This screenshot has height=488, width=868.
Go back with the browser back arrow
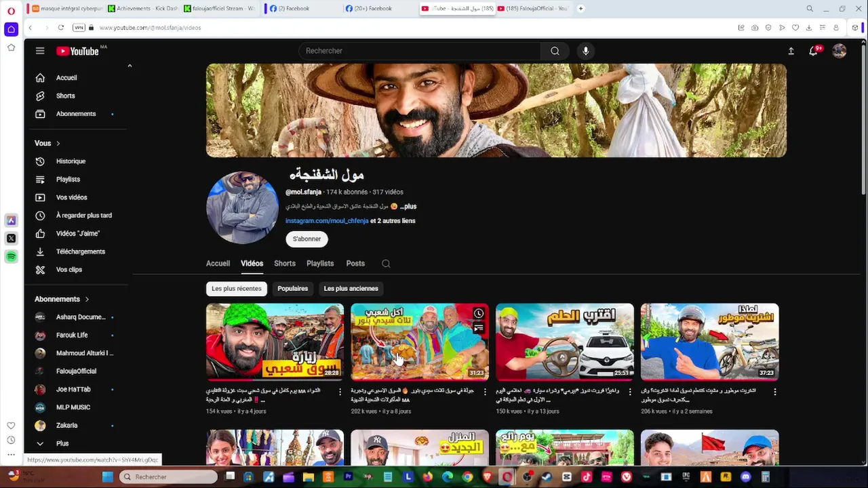coord(30,28)
